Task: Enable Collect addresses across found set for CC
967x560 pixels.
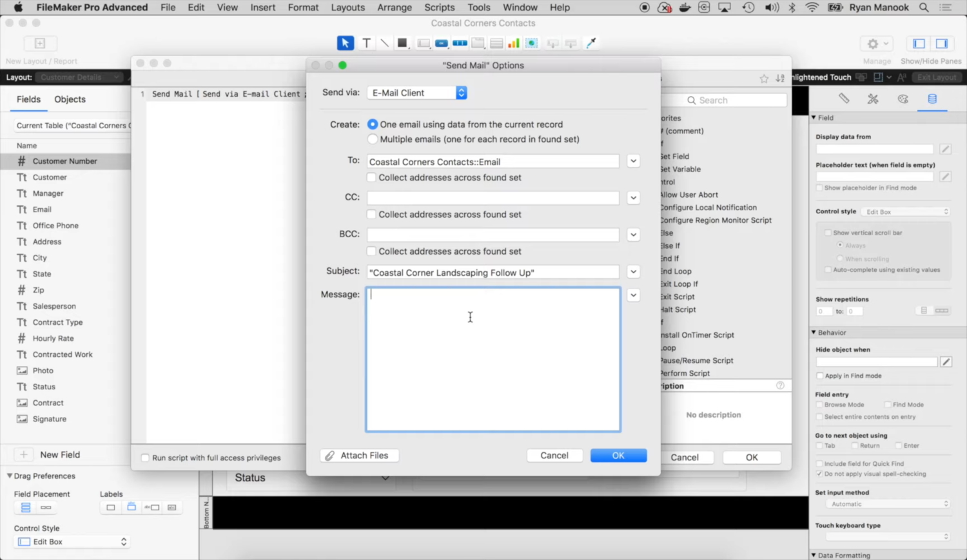Action: [x=371, y=214]
